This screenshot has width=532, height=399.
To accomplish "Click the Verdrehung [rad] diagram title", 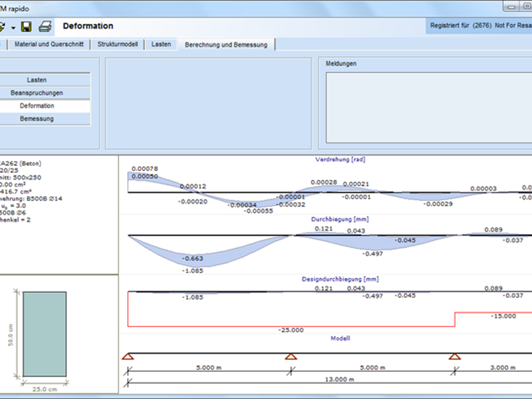I will click(x=340, y=160).
